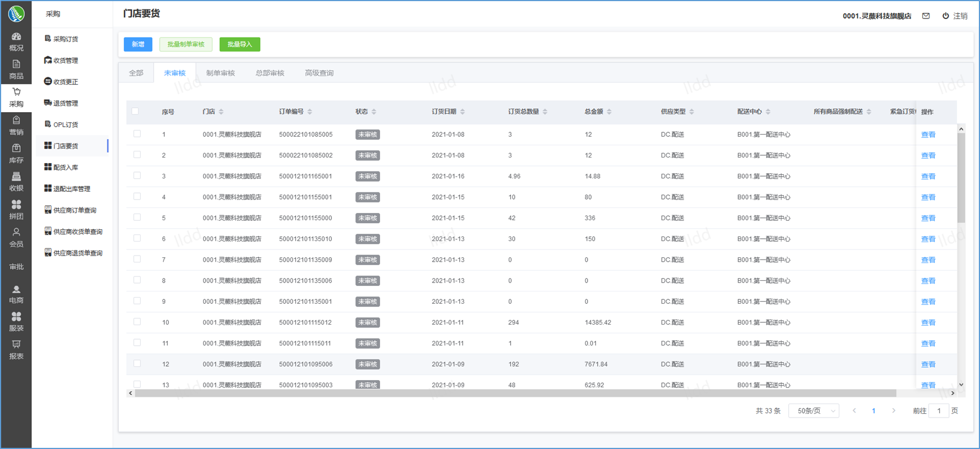This screenshot has width=980, height=449.
Task: Click the 商品 icon in left sidebar
Action: coord(16,64)
